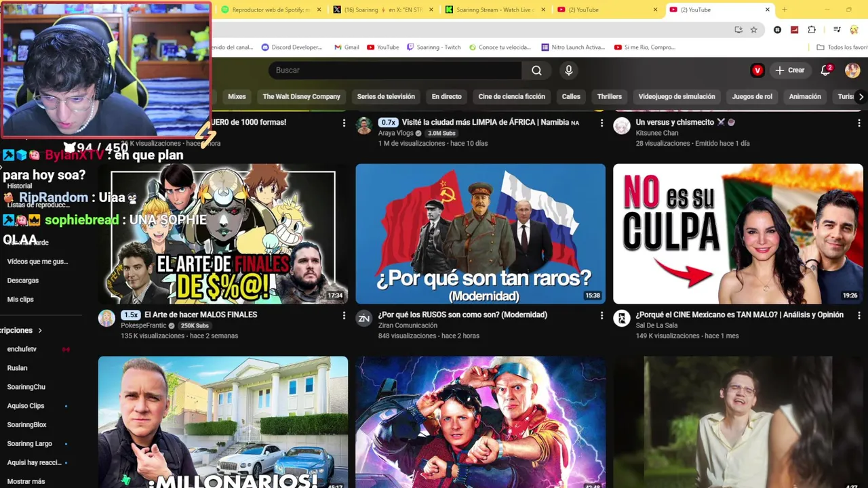Select Series de televisión chip
The height and width of the screenshot is (488, 868).
[x=386, y=96]
